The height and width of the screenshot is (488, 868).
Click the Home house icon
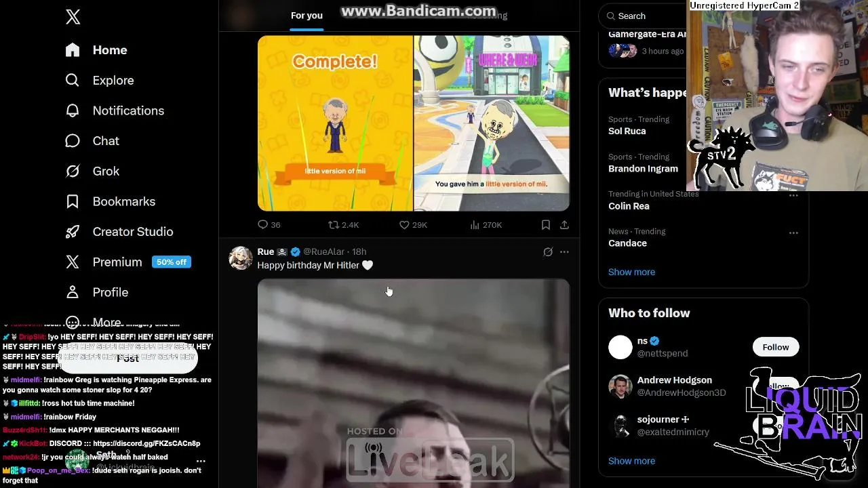tap(73, 50)
